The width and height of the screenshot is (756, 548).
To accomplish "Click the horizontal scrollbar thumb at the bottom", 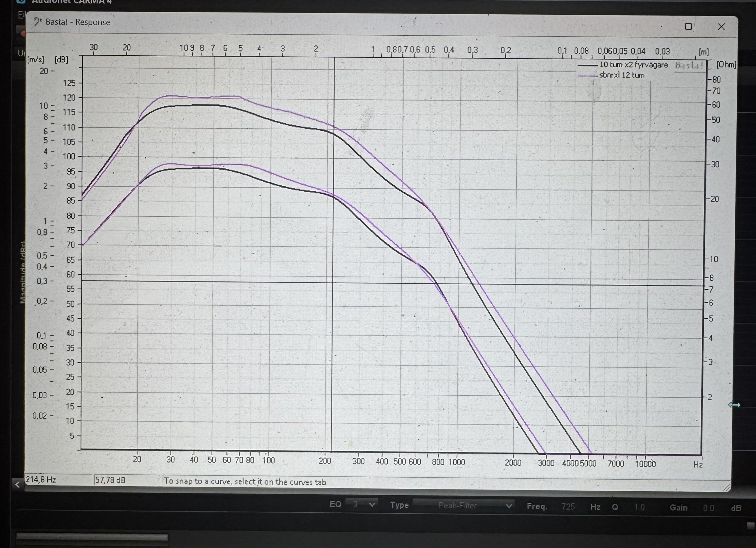I will pos(92,537).
